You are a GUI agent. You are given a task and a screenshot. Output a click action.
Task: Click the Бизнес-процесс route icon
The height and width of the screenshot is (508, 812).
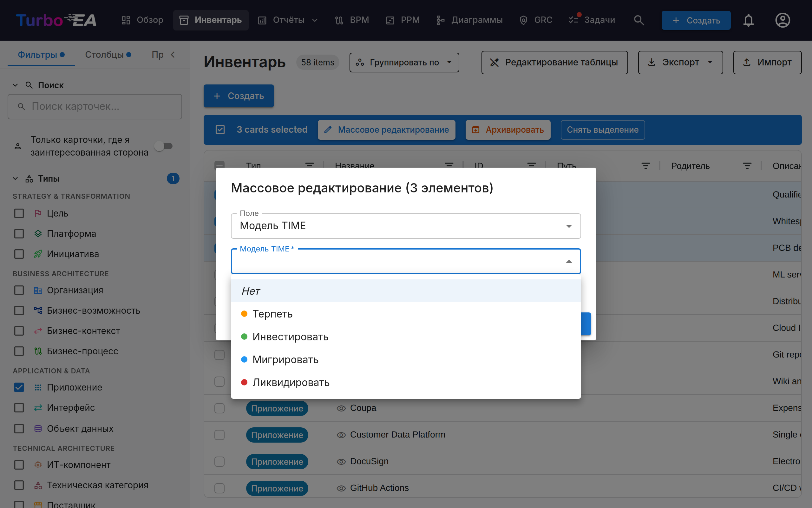pos(38,351)
